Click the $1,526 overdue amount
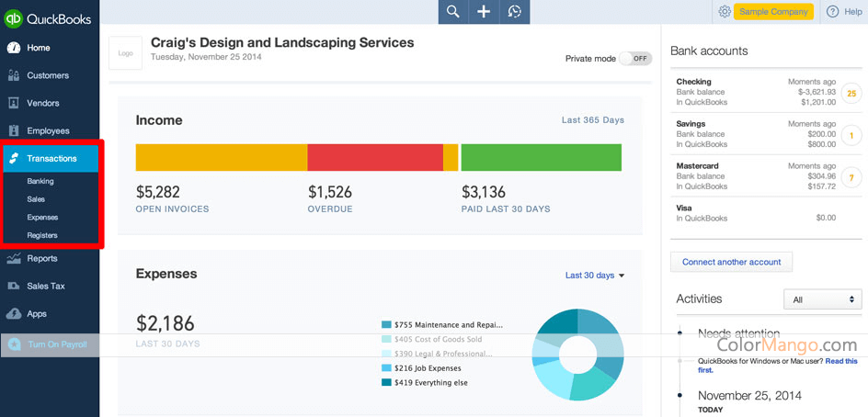This screenshot has height=417, width=868. (330, 193)
